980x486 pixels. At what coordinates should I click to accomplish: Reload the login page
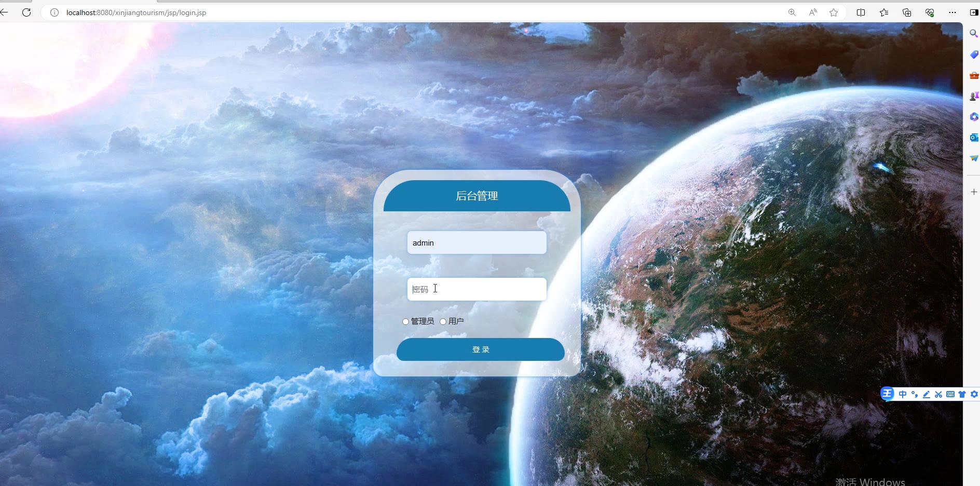coord(26,12)
